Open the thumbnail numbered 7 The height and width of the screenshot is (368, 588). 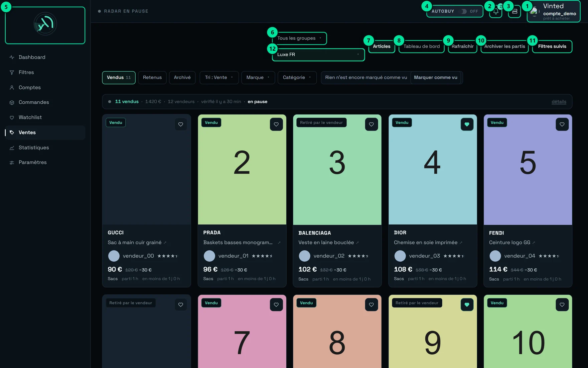pyautogui.click(x=242, y=332)
